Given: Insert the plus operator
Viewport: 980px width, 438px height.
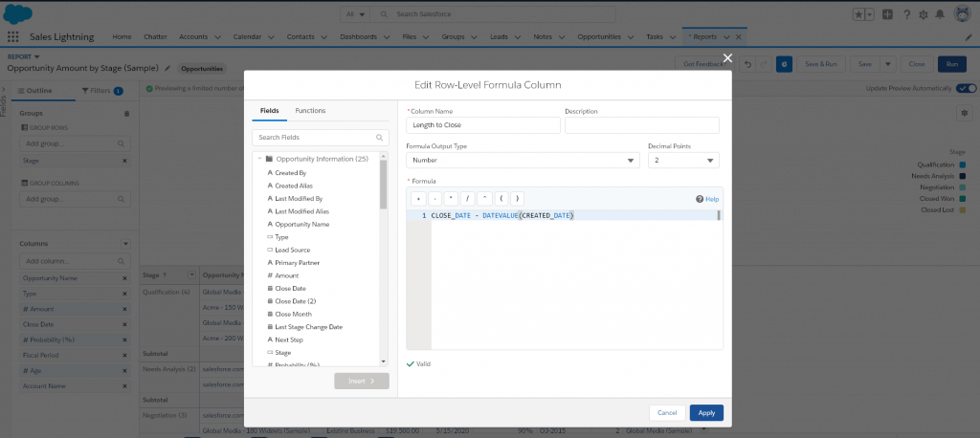Looking at the screenshot, I should pyautogui.click(x=417, y=199).
